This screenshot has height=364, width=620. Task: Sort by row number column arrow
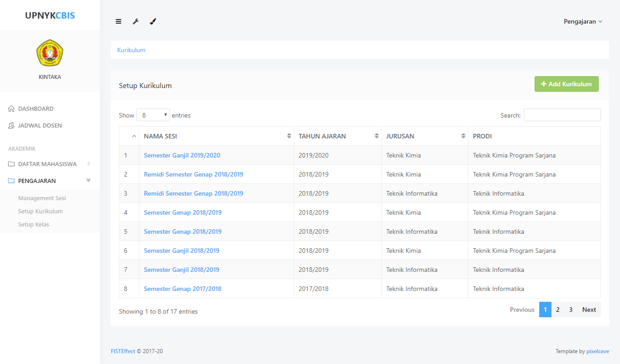133,136
